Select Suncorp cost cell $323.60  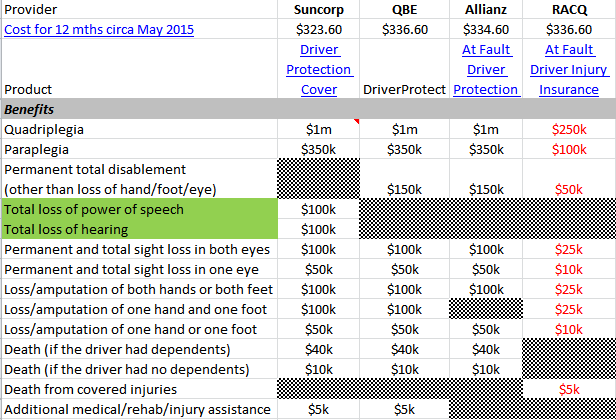(x=319, y=29)
